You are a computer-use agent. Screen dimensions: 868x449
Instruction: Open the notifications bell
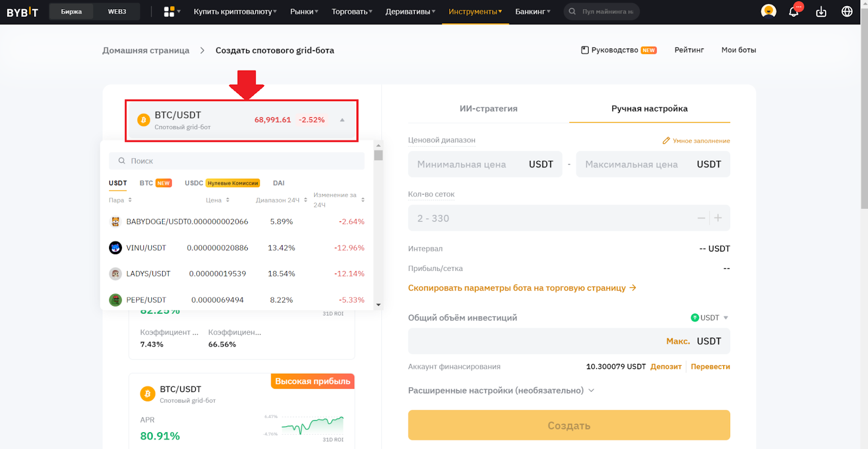click(x=794, y=11)
